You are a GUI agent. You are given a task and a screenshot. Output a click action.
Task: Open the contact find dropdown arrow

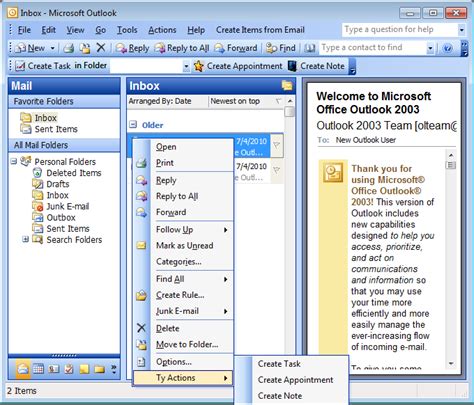click(x=430, y=49)
